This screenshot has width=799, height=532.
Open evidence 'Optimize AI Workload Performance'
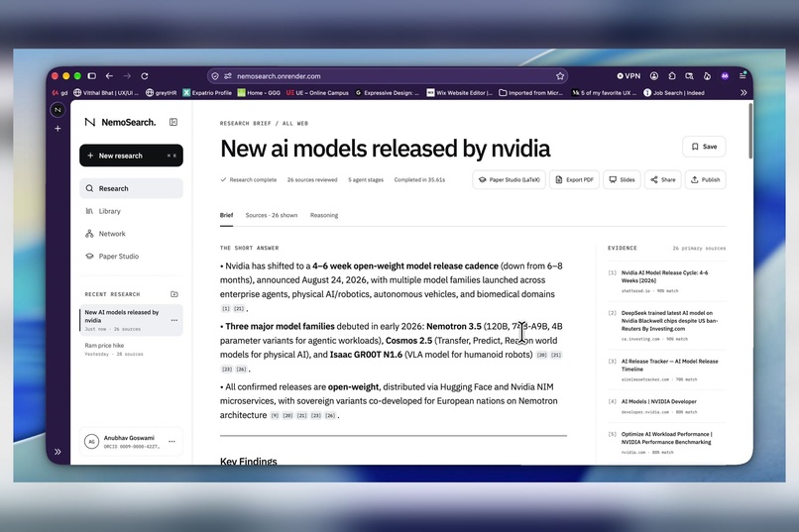point(666,443)
